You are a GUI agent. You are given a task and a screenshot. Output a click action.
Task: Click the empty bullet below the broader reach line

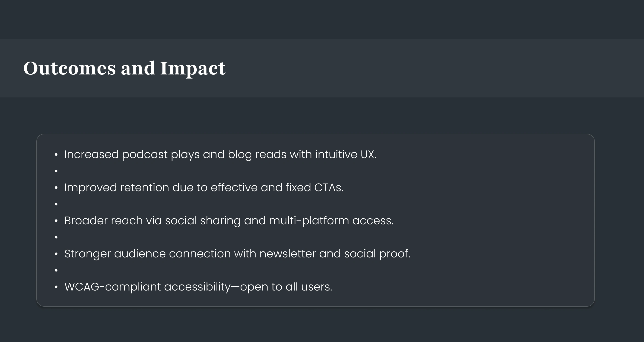tap(56, 237)
